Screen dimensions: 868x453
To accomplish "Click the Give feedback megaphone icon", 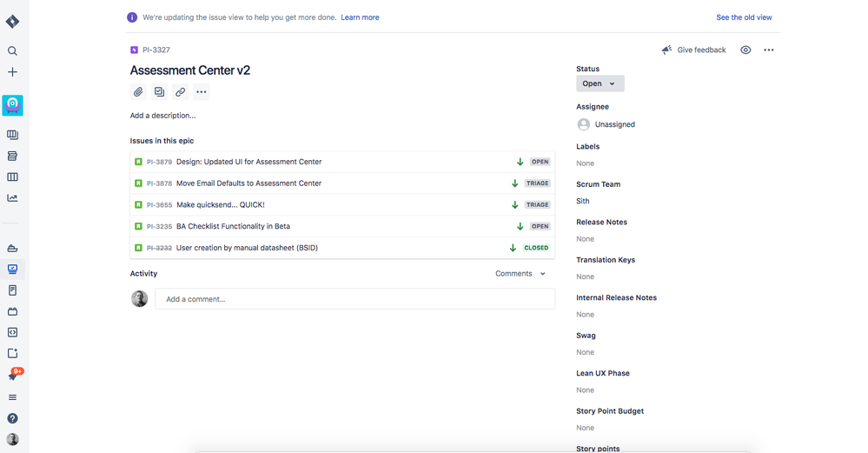I will [667, 50].
